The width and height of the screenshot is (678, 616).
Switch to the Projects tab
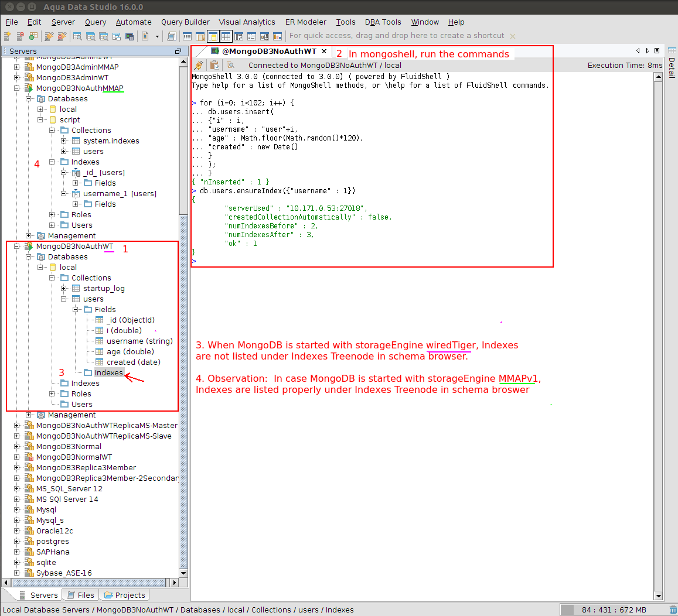tap(125, 596)
